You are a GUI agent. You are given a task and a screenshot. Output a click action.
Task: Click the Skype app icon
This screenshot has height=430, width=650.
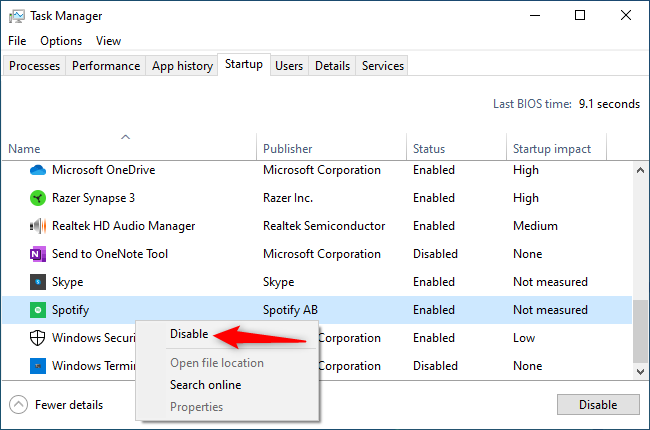[38, 282]
